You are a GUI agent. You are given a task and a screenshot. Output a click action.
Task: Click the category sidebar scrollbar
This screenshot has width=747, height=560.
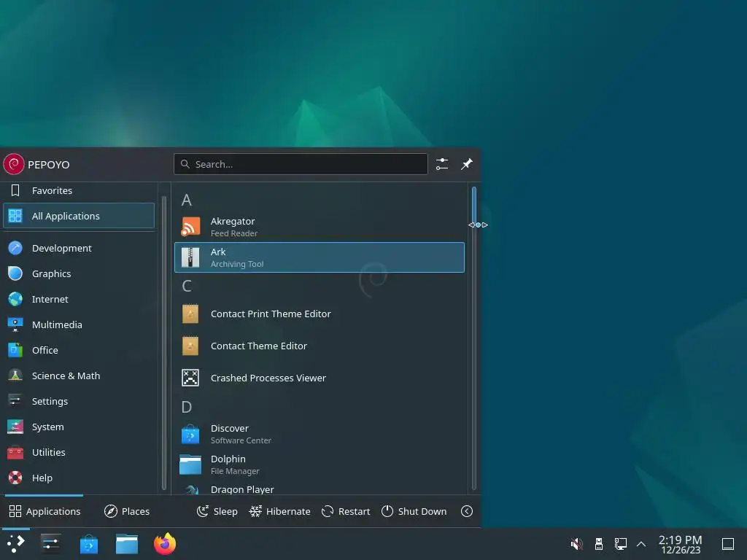[164, 343]
